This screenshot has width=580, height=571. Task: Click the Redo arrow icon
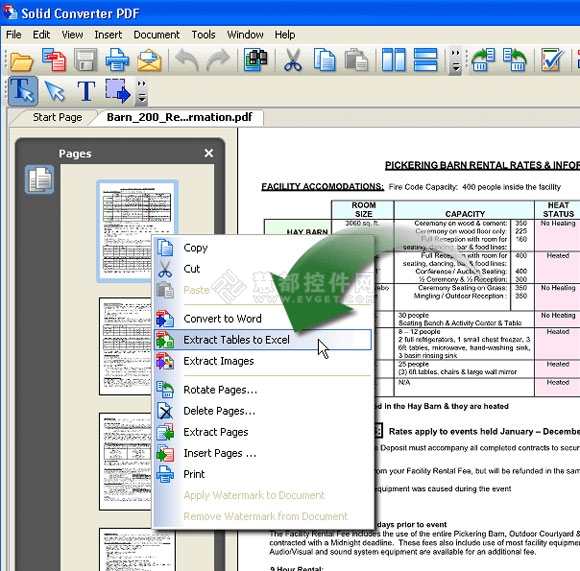pos(218,60)
